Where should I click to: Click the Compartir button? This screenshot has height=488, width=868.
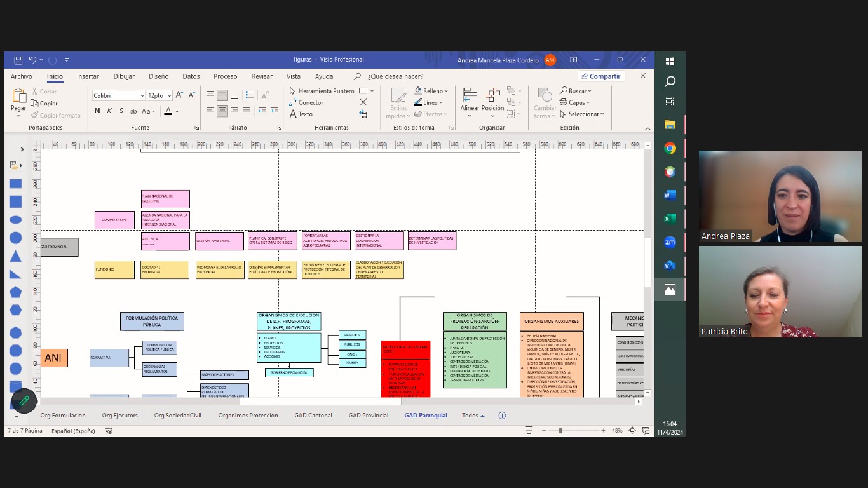point(600,76)
